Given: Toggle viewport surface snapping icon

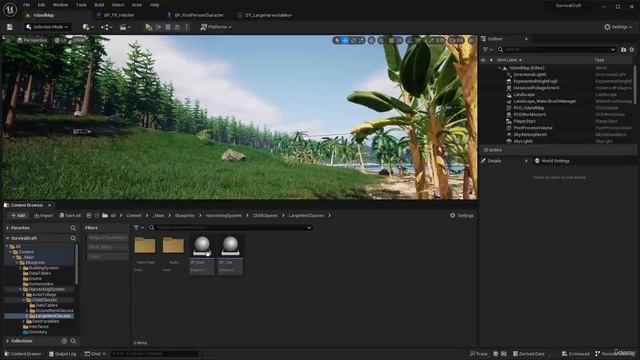Looking at the screenshot, I should click(x=382, y=40).
